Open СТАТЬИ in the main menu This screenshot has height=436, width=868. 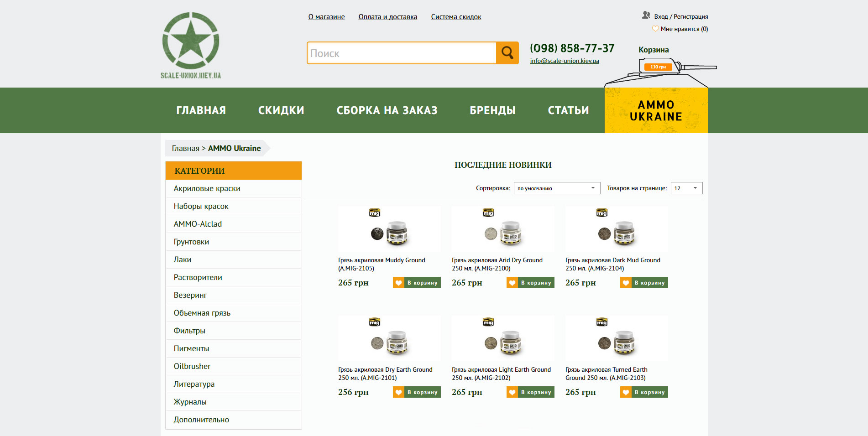pos(569,110)
